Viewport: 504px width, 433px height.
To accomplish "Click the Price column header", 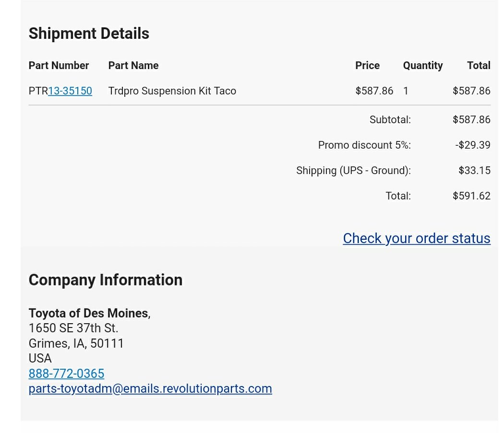I will 367,66.
